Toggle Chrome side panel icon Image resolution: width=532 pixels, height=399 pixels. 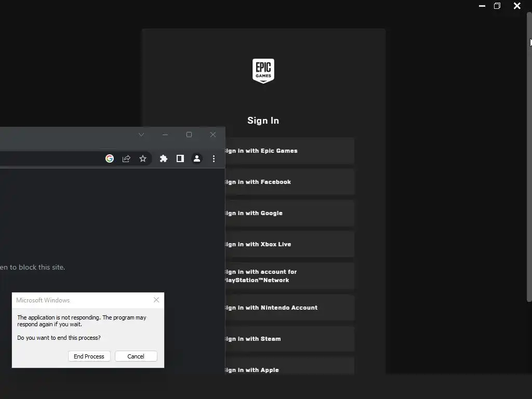point(180,158)
